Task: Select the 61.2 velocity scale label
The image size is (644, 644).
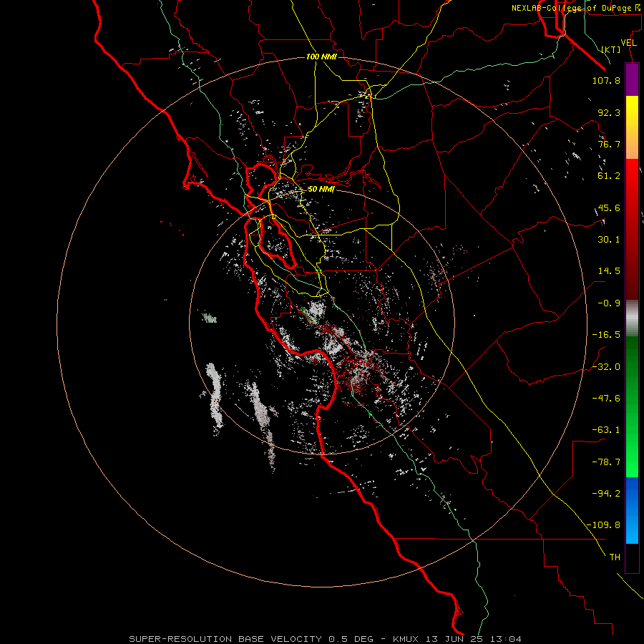Action: click(609, 176)
